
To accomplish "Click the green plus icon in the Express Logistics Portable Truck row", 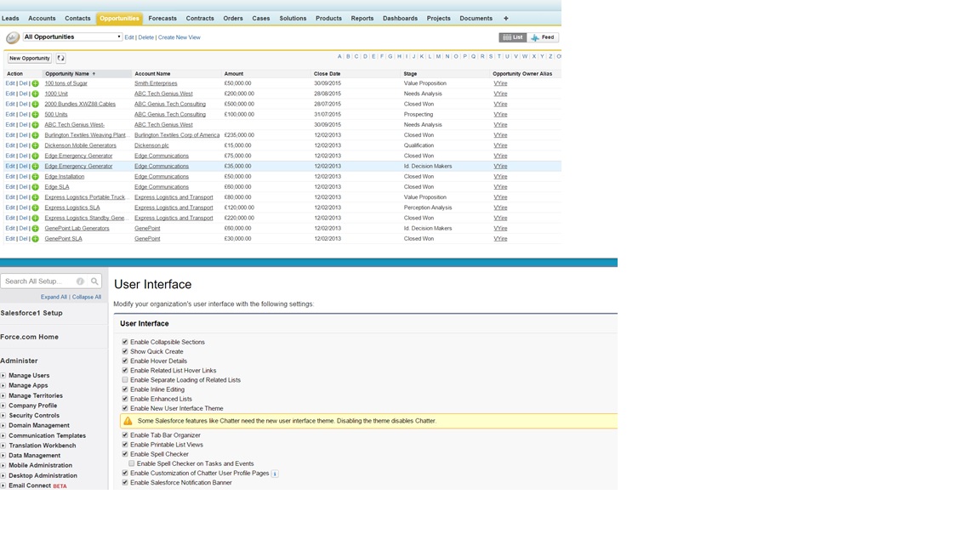I will [36, 197].
